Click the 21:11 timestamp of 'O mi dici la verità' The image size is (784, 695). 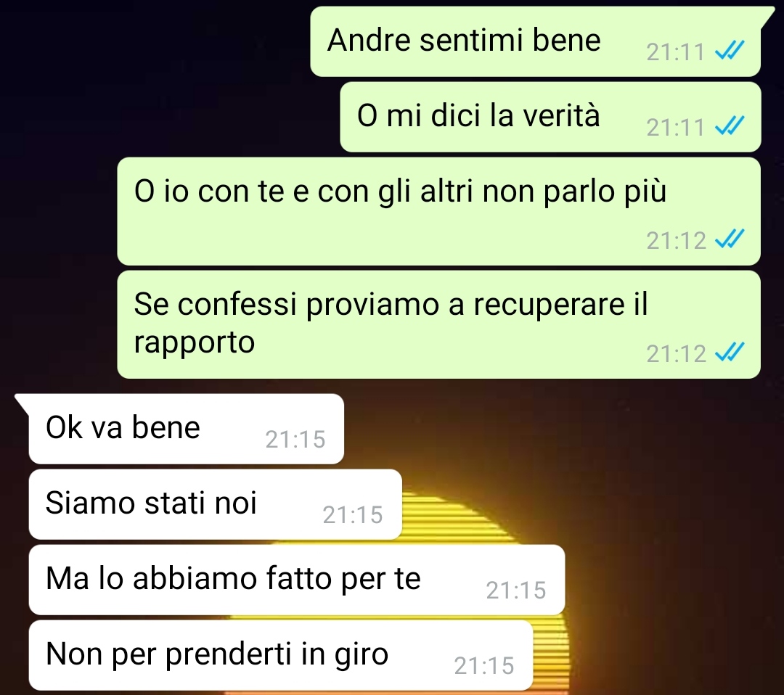(676, 128)
